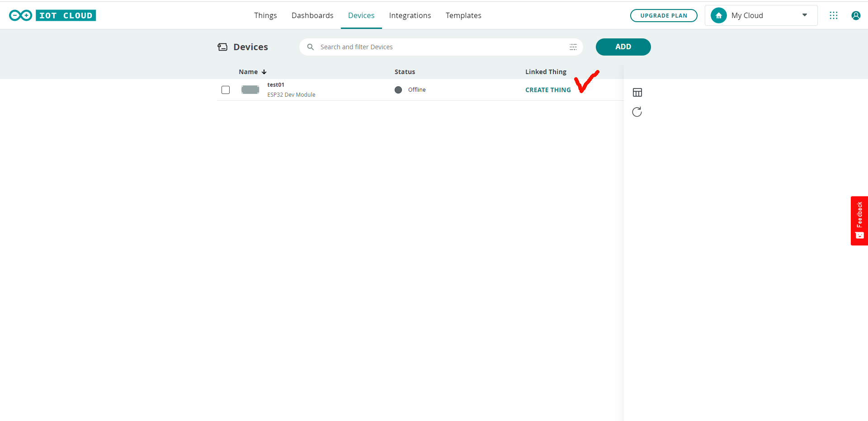The height and width of the screenshot is (421, 868).
Task: Click the ESP32 Dev Module label
Action: pyautogui.click(x=291, y=95)
